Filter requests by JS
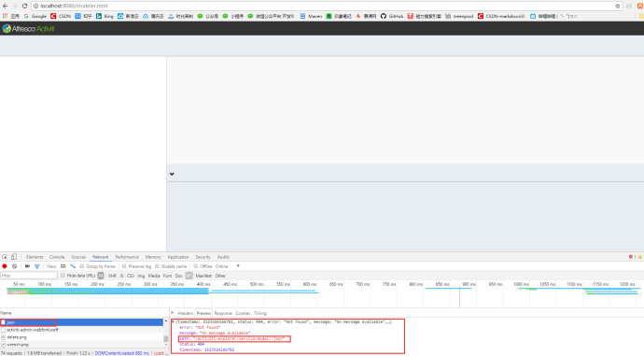This screenshot has height=356, width=644. pyautogui.click(x=121, y=276)
